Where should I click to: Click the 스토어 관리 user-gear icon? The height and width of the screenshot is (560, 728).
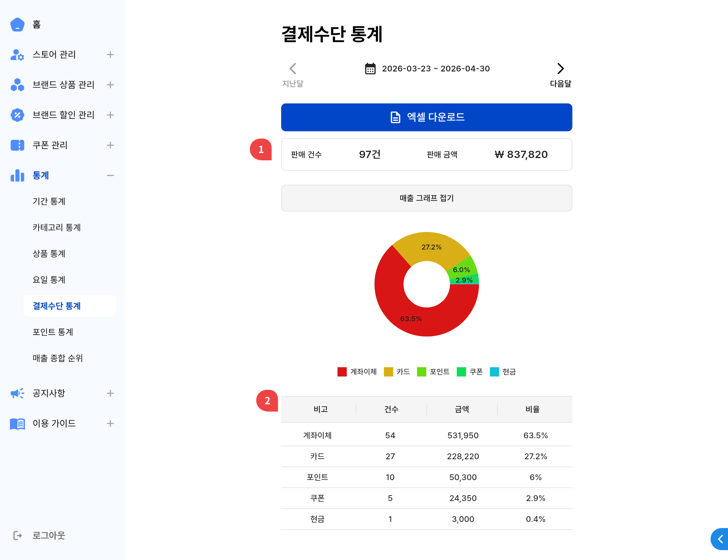[17, 55]
